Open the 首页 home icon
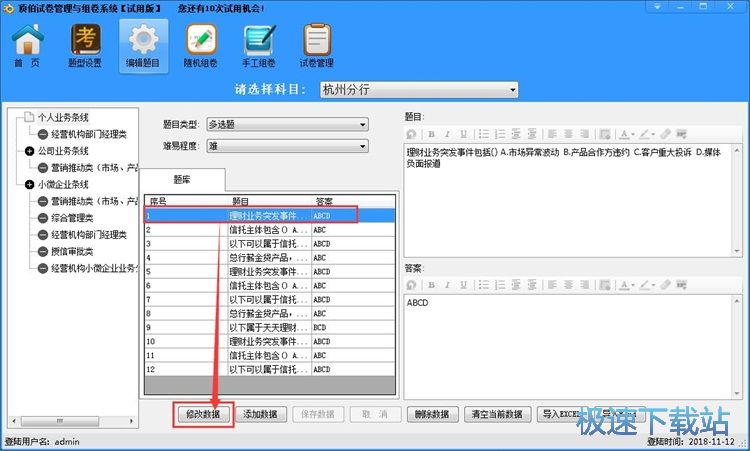Screen dimensions: 750x451 tap(27, 46)
